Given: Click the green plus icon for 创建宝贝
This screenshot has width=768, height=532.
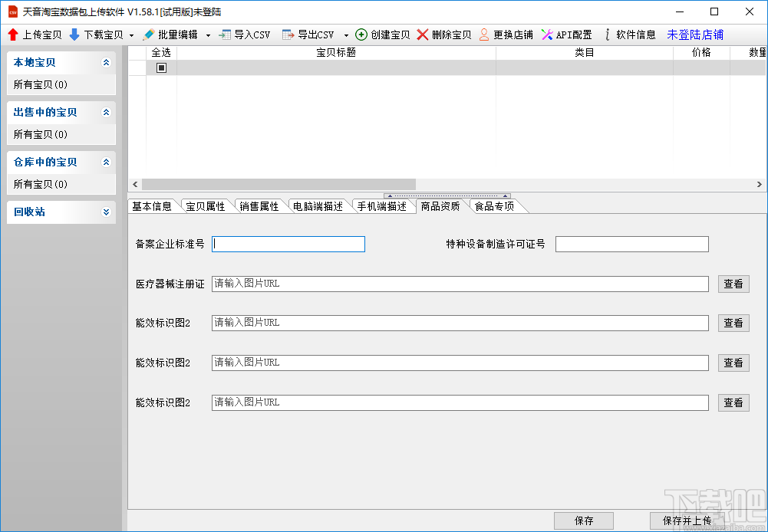Looking at the screenshot, I should [361, 34].
